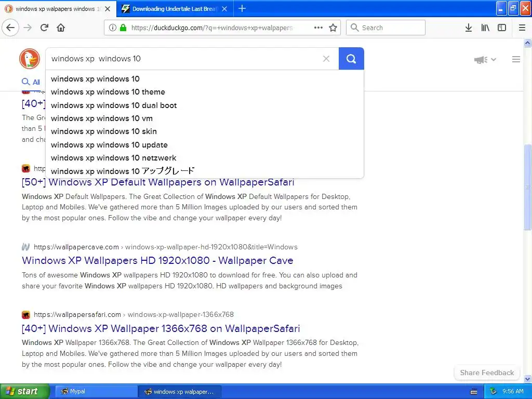The width and height of the screenshot is (532, 399).
Task: Click wallpapersafari.com windows-xp-wallpaper-1366x768 URL
Action: (134, 314)
